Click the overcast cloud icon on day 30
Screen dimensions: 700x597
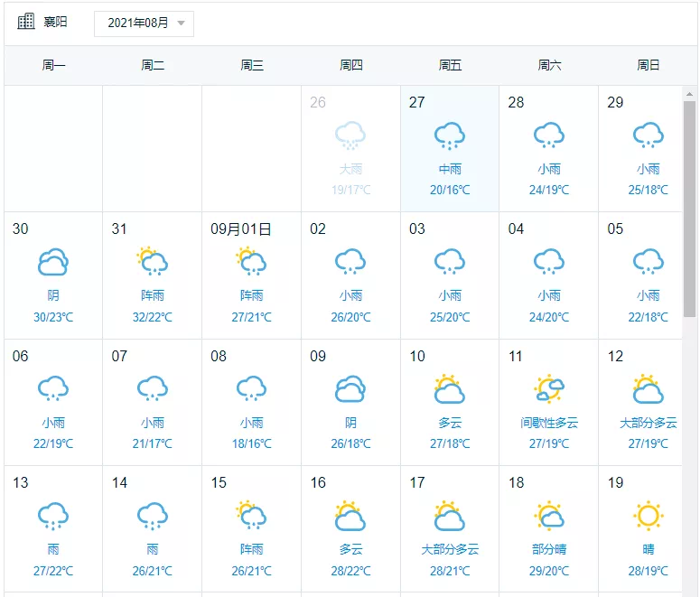53,262
